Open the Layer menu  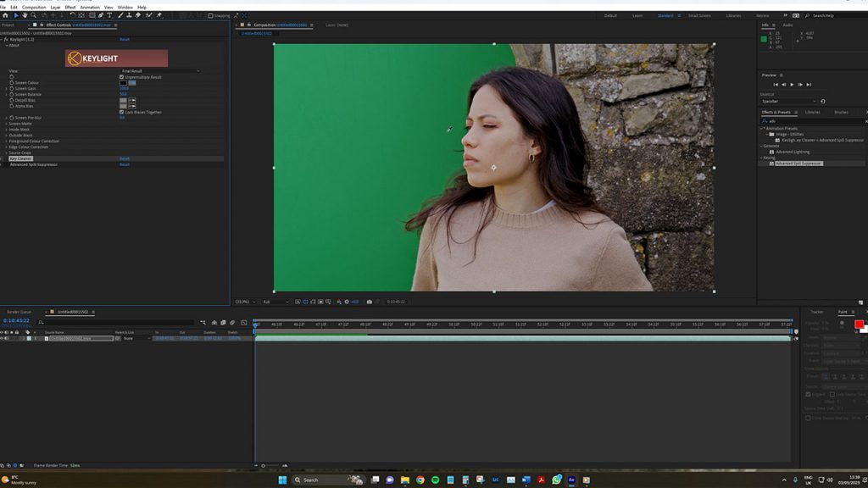[55, 7]
